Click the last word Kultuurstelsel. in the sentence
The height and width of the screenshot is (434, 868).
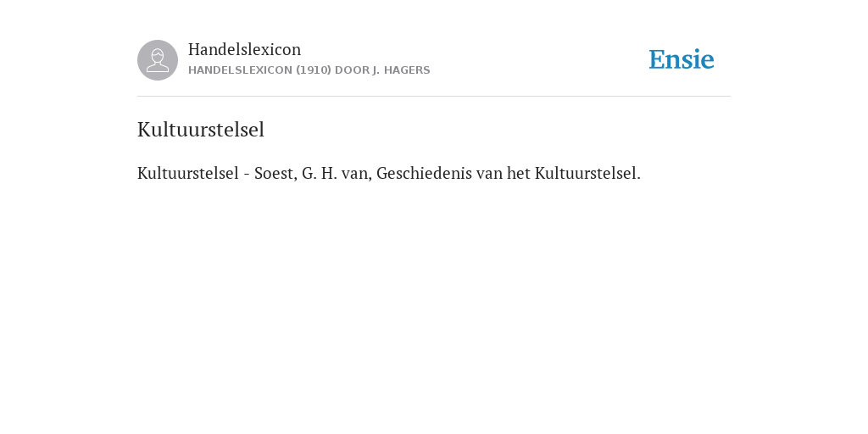[587, 173]
